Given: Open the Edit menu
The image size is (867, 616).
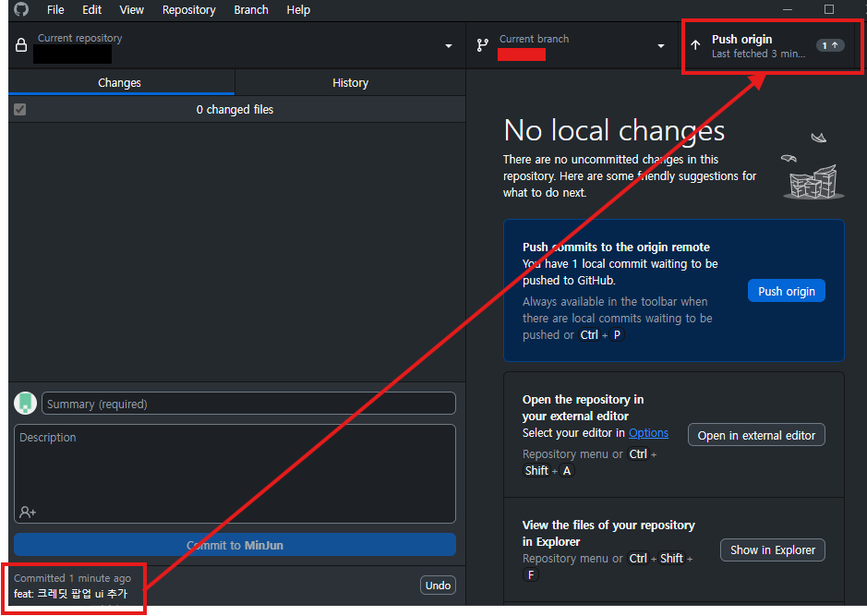Looking at the screenshot, I should click(91, 10).
